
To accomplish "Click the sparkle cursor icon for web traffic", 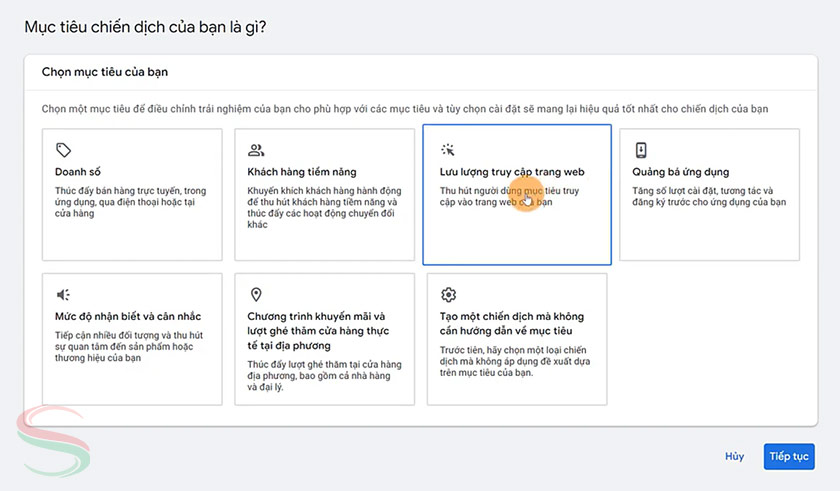I will tap(448, 150).
